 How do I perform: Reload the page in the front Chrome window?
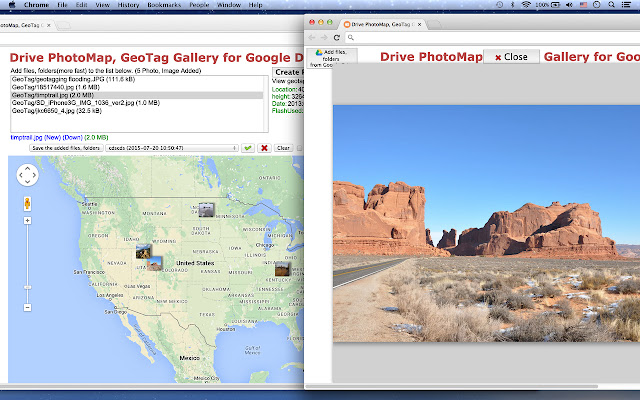337,38
